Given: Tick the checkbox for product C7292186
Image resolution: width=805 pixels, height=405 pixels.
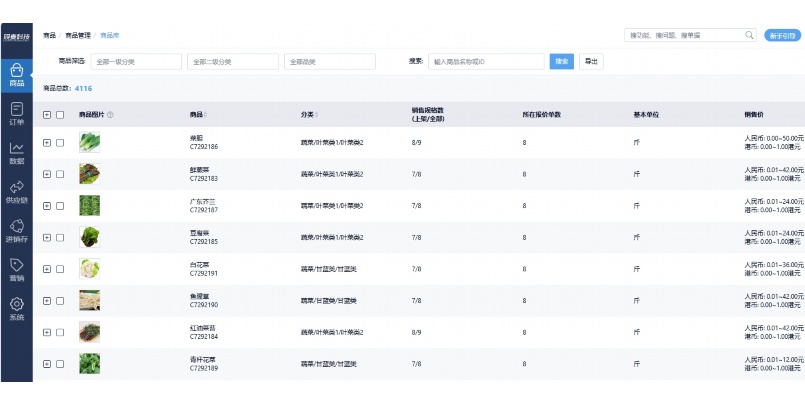Looking at the screenshot, I should pyautogui.click(x=60, y=143).
